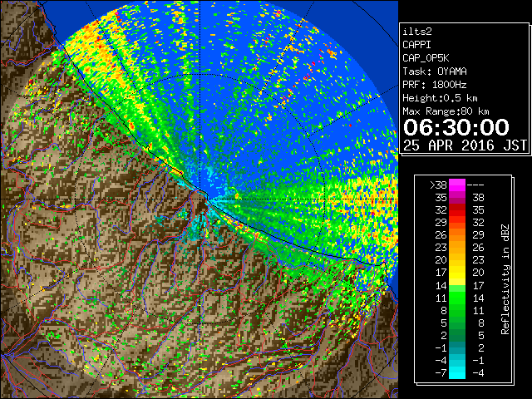Select the "CAPPI" product text
The height and width of the screenshot is (399, 532).
pos(416,45)
